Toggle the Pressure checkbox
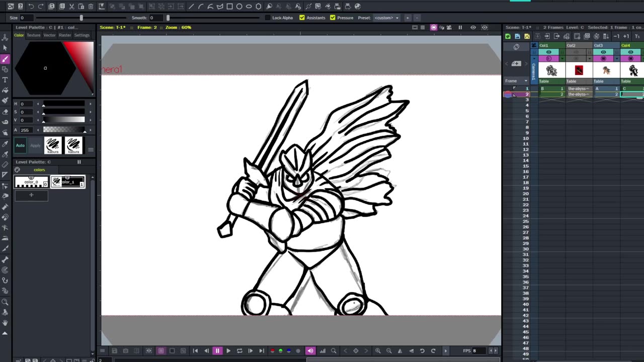Screen dimensions: 644x362 point(333,18)
